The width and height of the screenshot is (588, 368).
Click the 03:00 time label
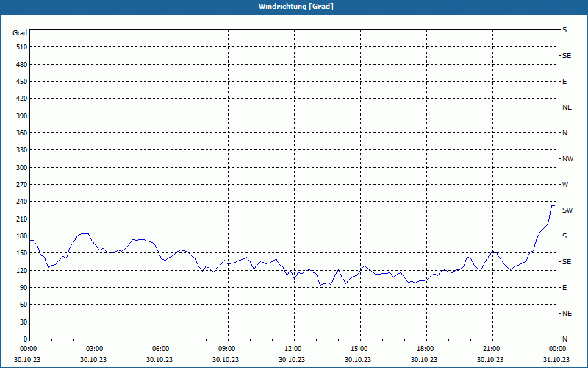pos(94,349)
